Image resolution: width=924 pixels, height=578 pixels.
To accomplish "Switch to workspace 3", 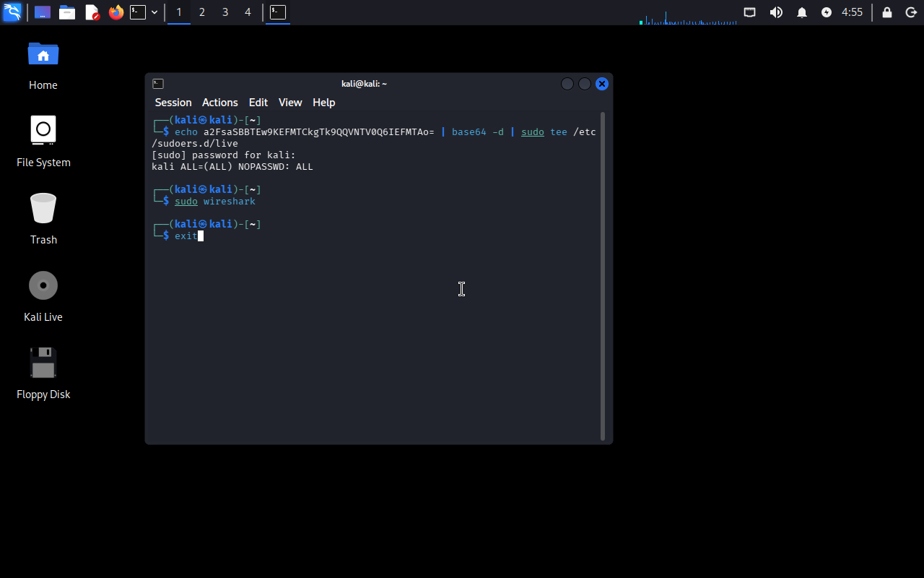I will [225, 12].
